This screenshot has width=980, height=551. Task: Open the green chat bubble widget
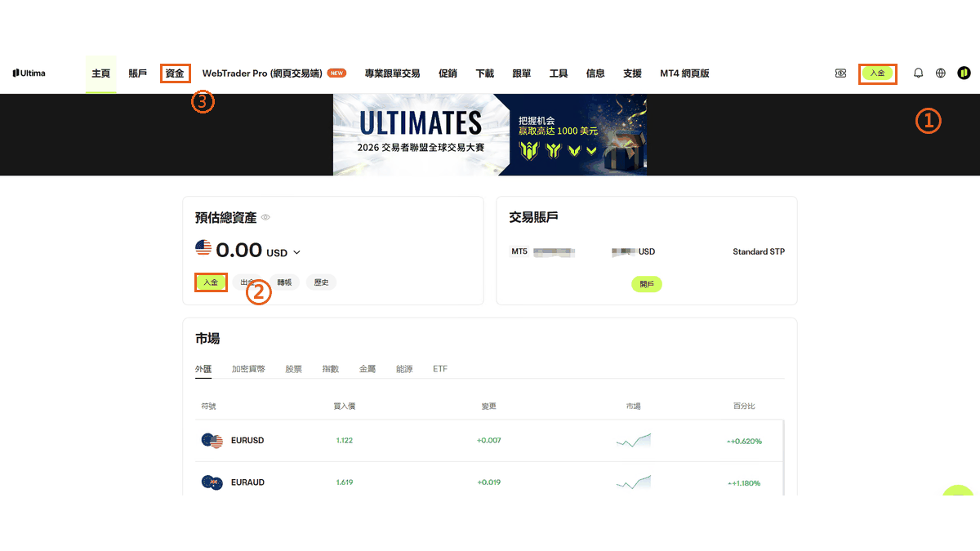click(958, 491)
